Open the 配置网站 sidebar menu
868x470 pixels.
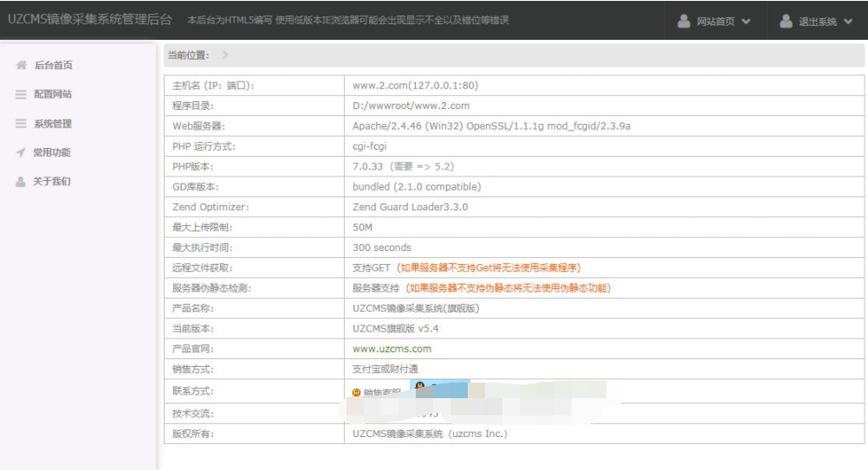[53, 94]
